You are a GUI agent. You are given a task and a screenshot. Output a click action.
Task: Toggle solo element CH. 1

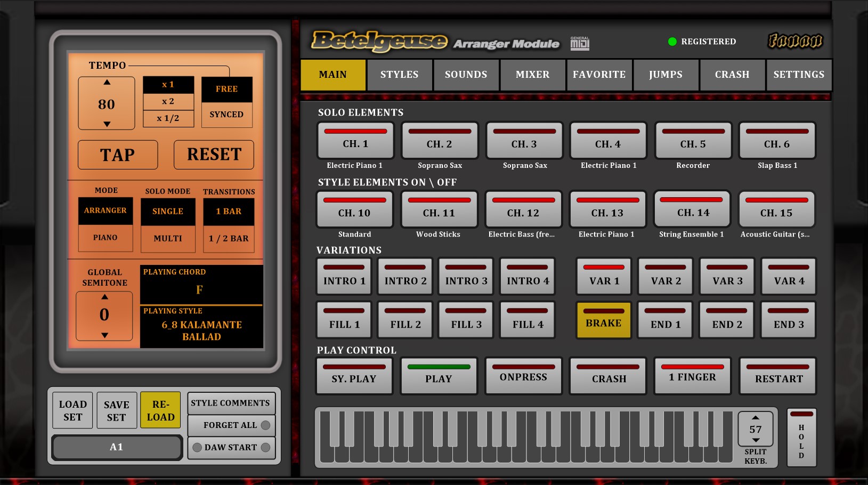coord(355,141)
